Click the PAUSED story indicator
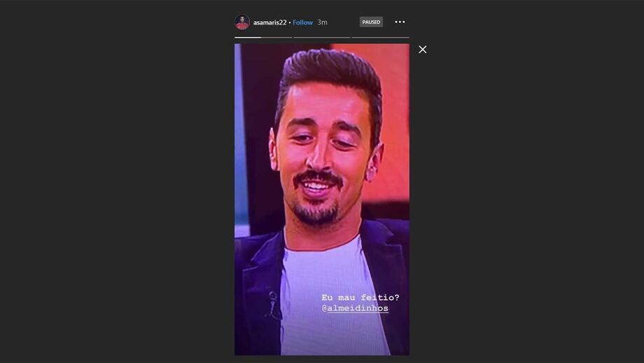644x363 pixels. (x=371, y=22)
